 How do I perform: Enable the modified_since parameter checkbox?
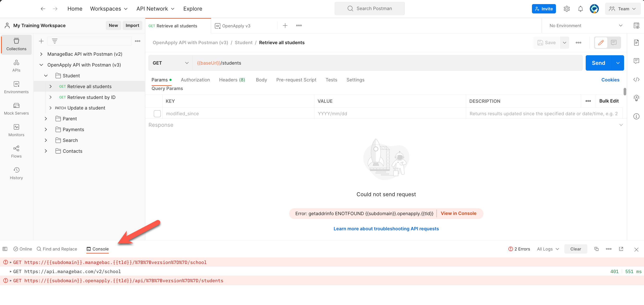pos(157,114)
